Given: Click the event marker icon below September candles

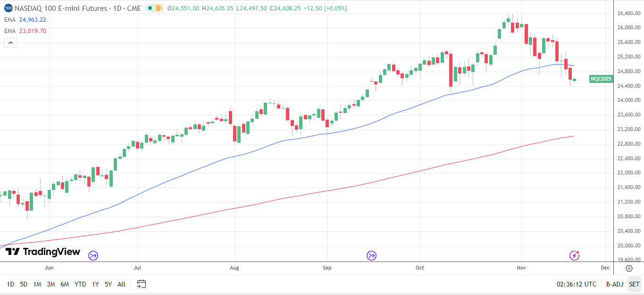Looking at the screenshot, I should 371,255.
